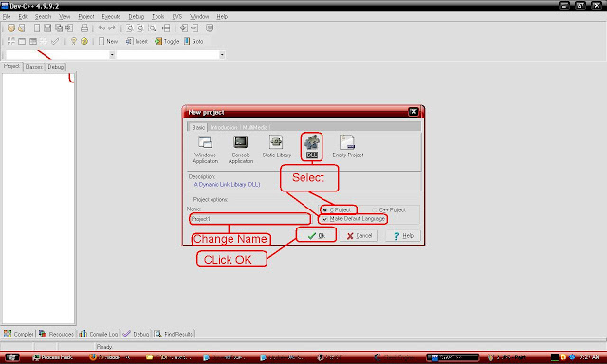Open the Execute menu
The image size is (607, 364).
pos(111,17)
